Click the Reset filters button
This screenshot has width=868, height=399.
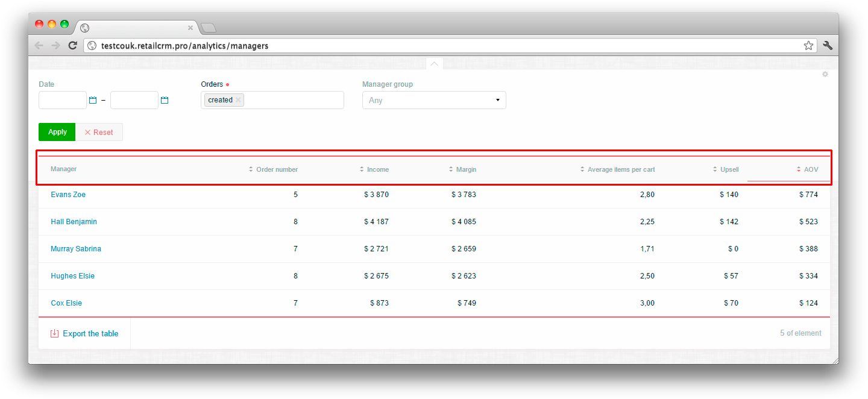[99, 132]
